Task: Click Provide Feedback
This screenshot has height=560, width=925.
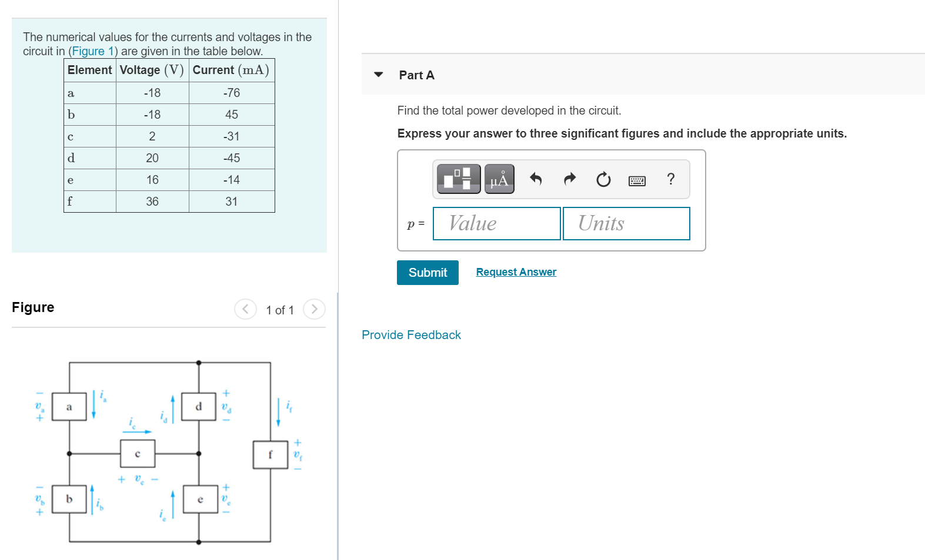Action: (x=410, y=335)
